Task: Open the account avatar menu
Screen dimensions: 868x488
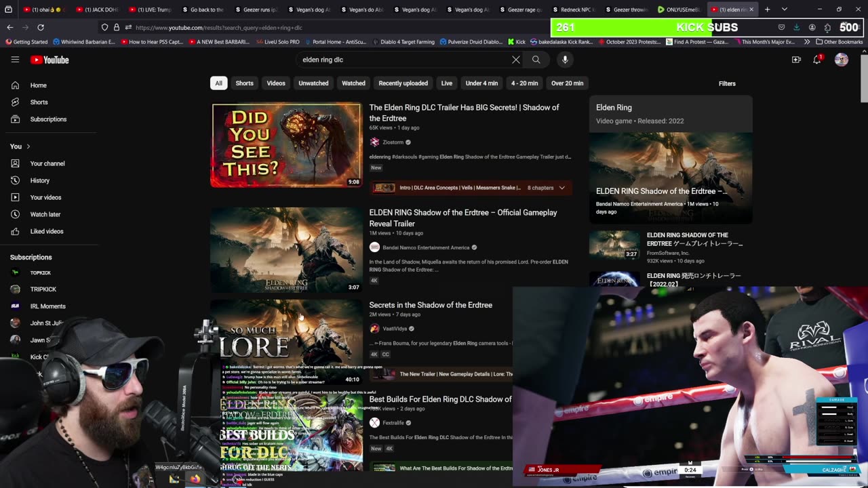Action: [x=842, y=60]
